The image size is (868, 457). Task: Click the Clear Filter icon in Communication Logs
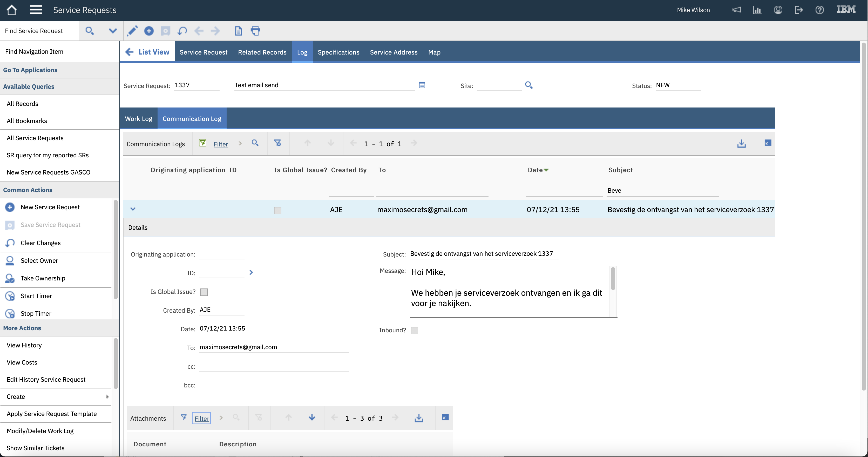pos(277,143)
